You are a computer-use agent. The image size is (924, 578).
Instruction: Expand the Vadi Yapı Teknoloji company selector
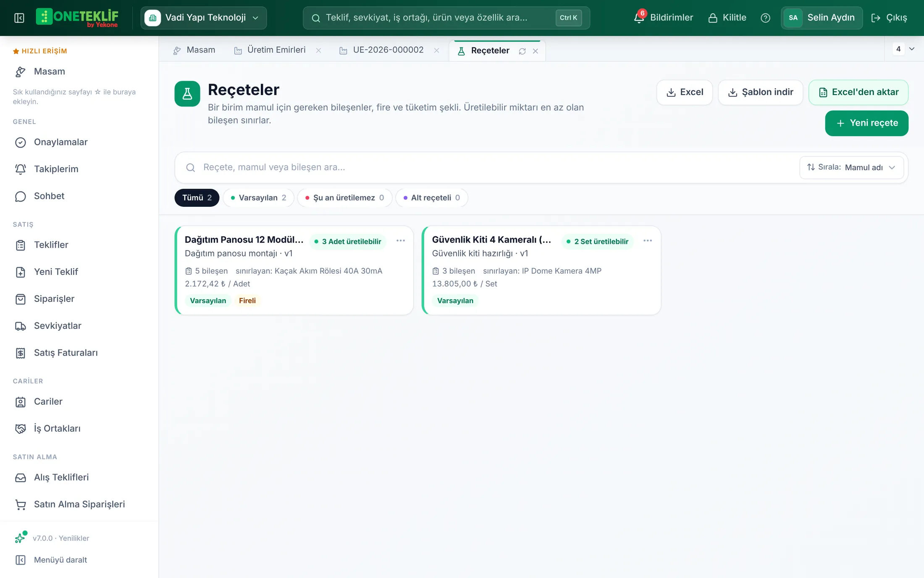[204, 18]
